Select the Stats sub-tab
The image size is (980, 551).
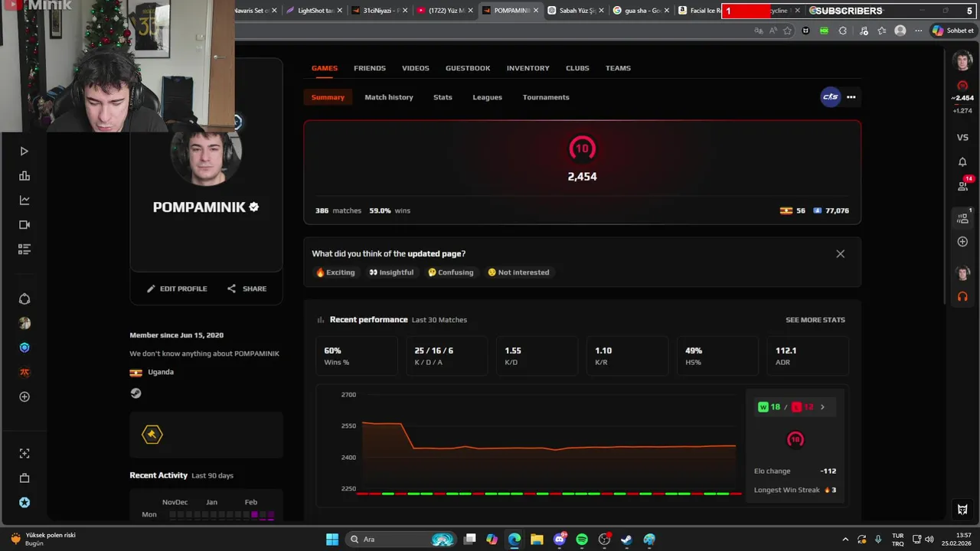(443, 97)
